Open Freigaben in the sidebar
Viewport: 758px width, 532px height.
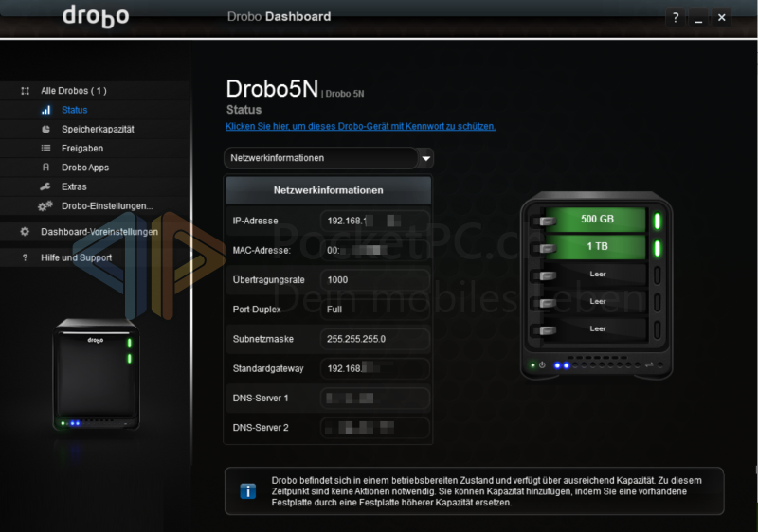[82, 149]
